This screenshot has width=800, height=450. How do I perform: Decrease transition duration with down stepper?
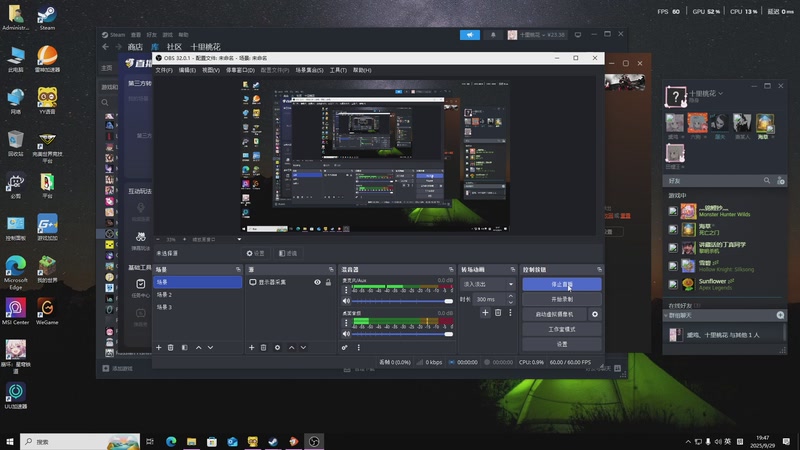[x=511, y=302]
